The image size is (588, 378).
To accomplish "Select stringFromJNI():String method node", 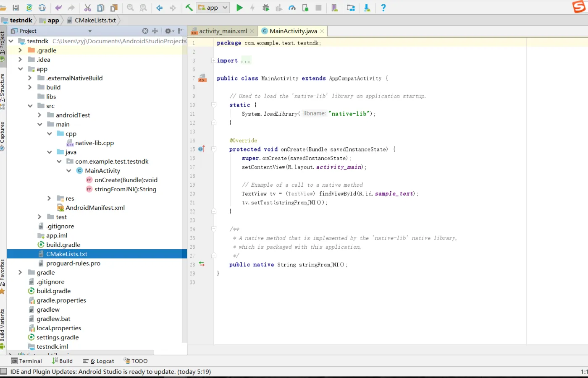I will 125,189.
